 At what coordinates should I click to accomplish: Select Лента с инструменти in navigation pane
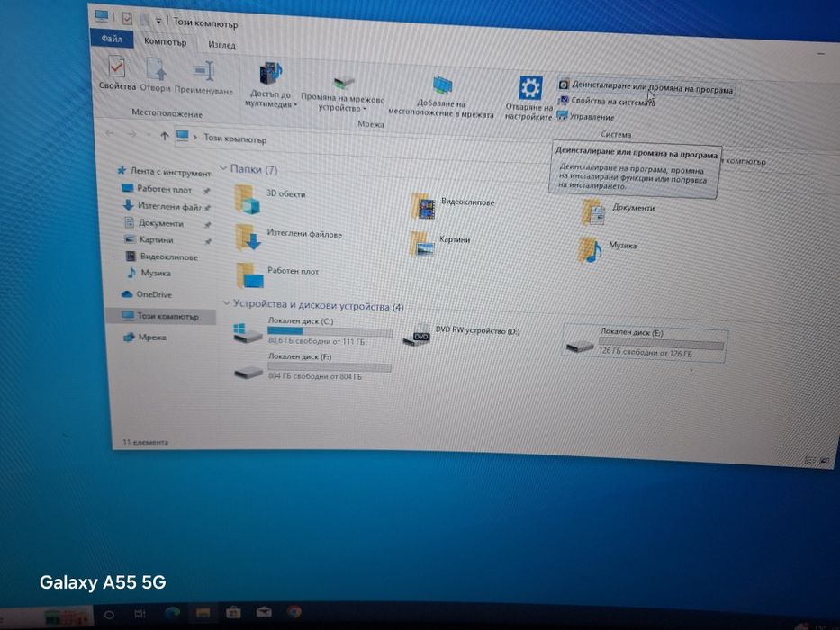click(165, 172)
